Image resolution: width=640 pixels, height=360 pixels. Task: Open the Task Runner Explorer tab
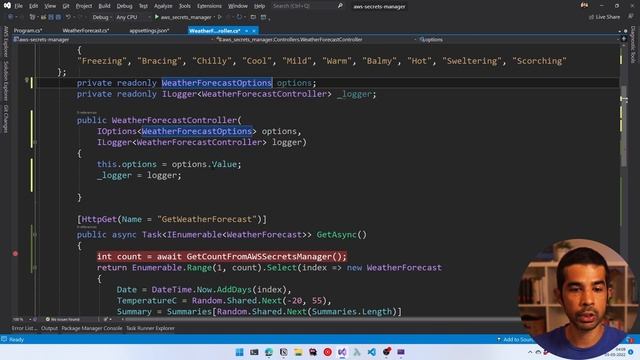click(150, 328)
